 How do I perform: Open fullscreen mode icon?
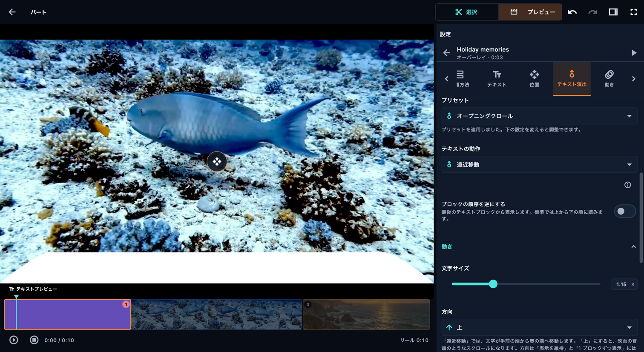(x=633, y=12)
